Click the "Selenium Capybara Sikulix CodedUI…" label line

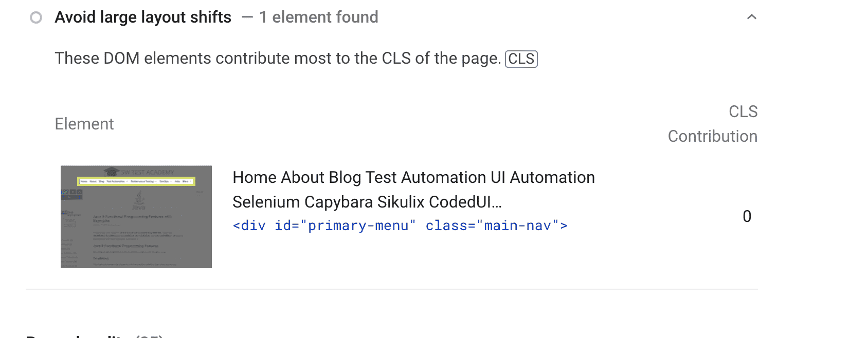point(367,202)
